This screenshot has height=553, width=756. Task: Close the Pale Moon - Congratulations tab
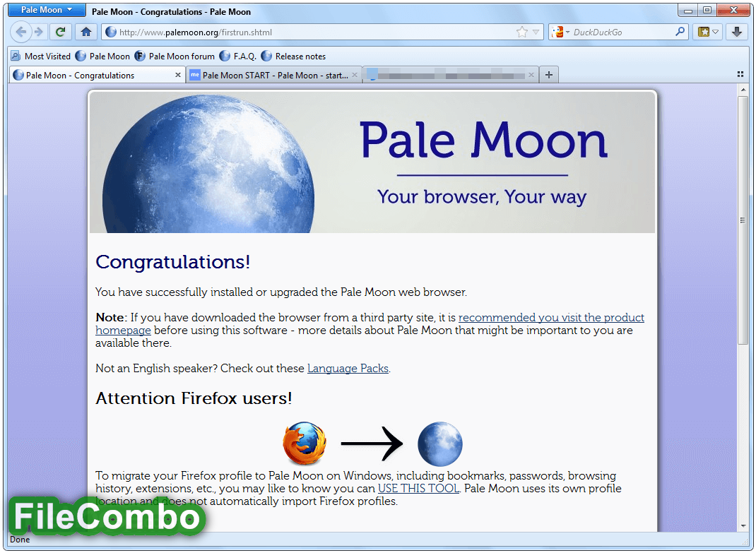click(177, 75)
